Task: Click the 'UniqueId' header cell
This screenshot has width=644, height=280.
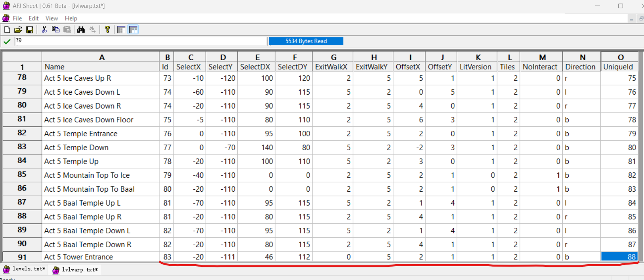Action: coord(620,67)
